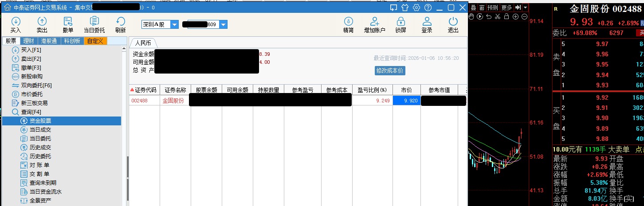Viewport: 644px width, 206px height.
Task: Open 新股申购 in the sidebar tree
Action: (32, 77)
